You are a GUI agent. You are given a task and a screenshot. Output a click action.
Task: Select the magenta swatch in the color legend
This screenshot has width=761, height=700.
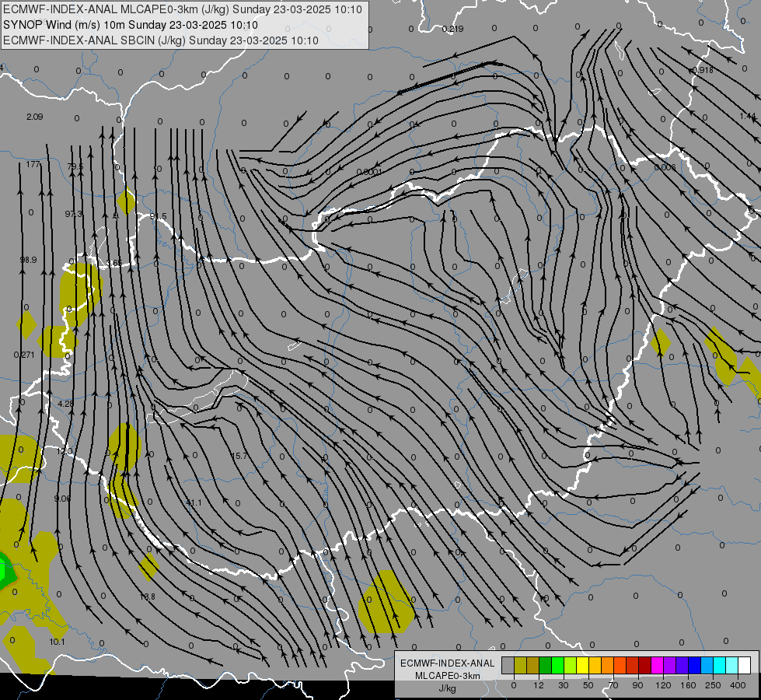[657, 665]
